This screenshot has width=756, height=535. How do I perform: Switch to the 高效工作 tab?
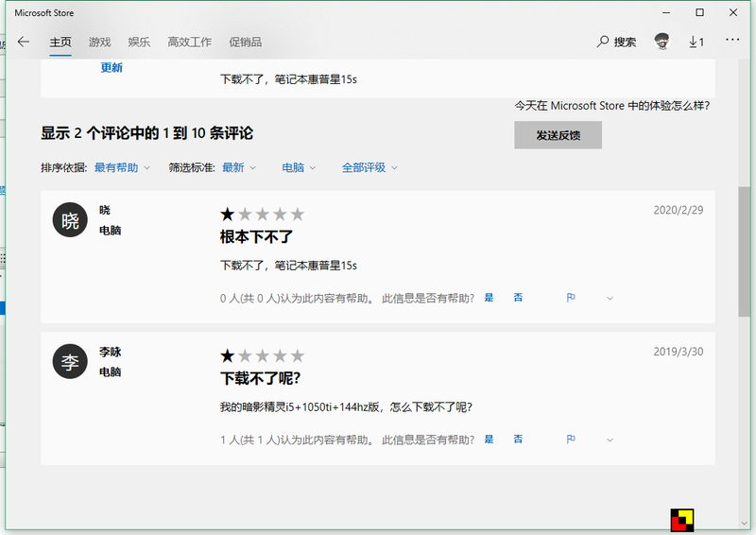(189, 42)
